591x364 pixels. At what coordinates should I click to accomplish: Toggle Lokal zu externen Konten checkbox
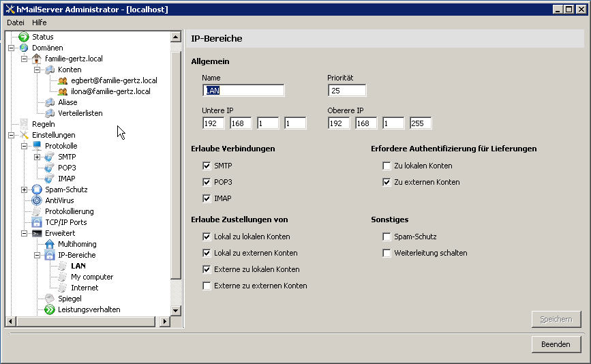[x=207, y=253]
